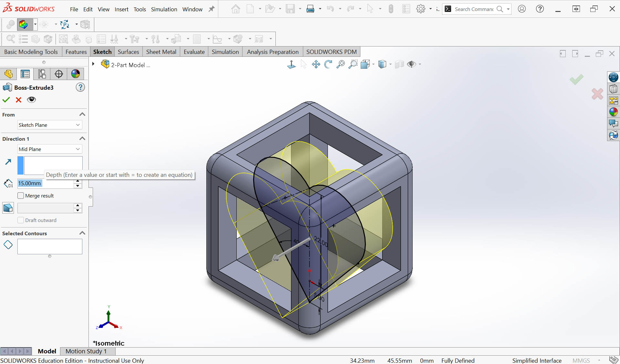Switch to the Motion Study 1 tab
The image size is (620, 364).
[x=86, y=351]
